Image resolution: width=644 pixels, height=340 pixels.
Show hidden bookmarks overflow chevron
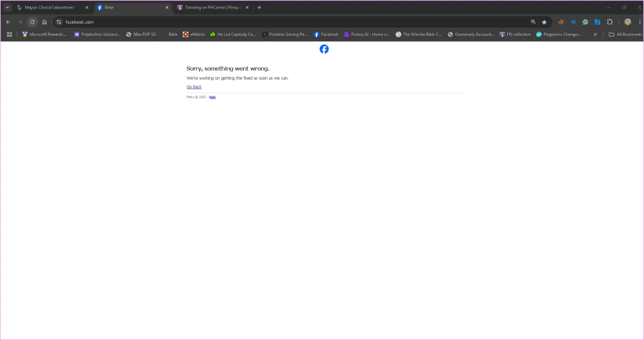click(x=595, y=34)
